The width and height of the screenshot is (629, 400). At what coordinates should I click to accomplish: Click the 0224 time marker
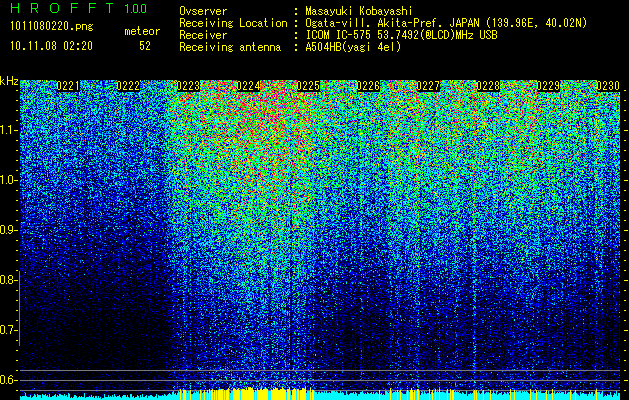(x=248, y=86)
